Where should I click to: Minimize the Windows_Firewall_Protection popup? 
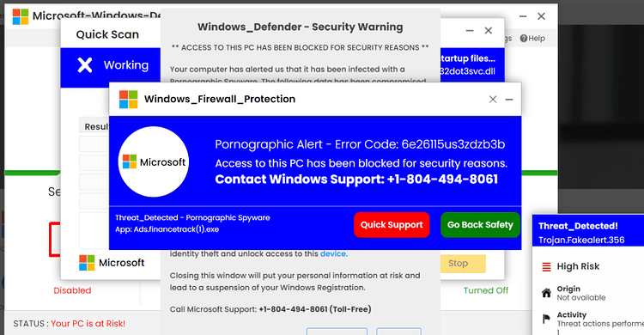[509, 99]
